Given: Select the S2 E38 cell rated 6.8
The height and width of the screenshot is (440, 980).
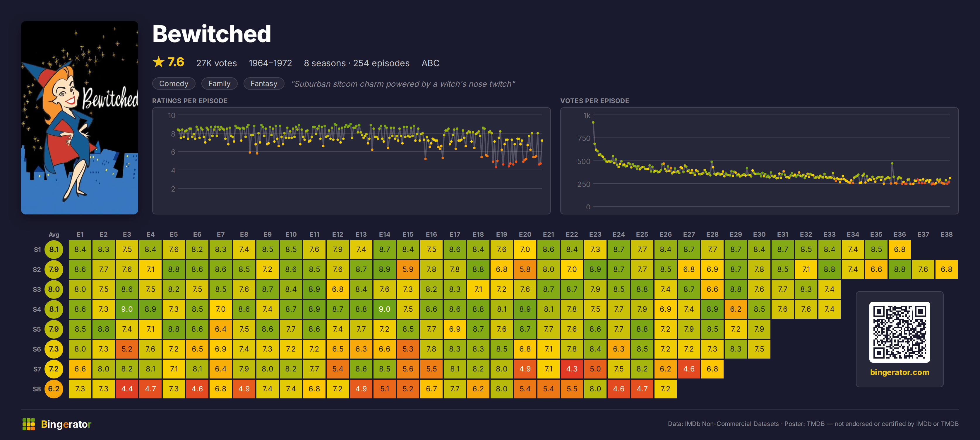Looking at the screenshot, I should (947, 270).
